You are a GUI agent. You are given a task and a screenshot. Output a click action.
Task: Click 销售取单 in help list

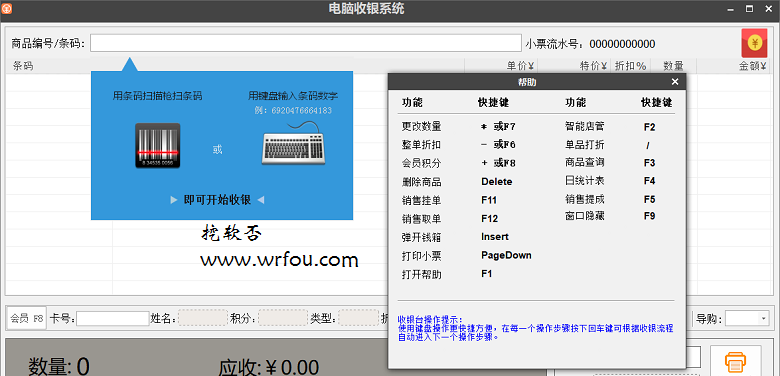click(x=421, y=219)
